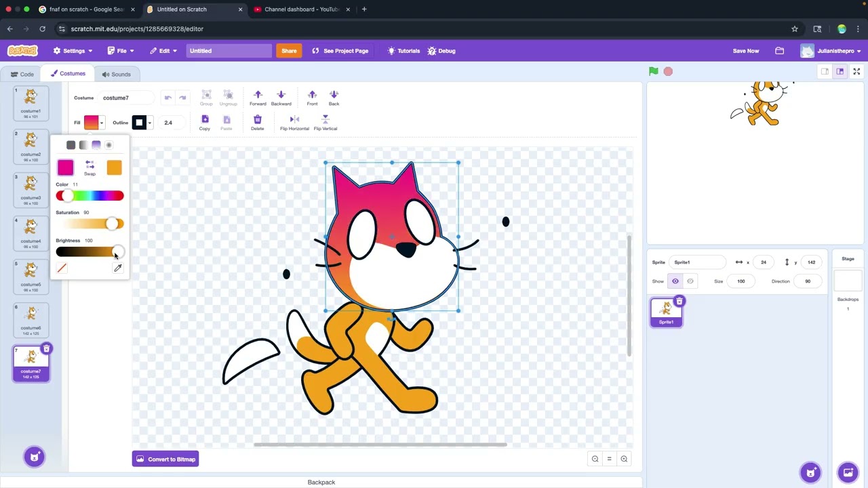
Task: Adjust the Saturation slider
Action: 90,224
